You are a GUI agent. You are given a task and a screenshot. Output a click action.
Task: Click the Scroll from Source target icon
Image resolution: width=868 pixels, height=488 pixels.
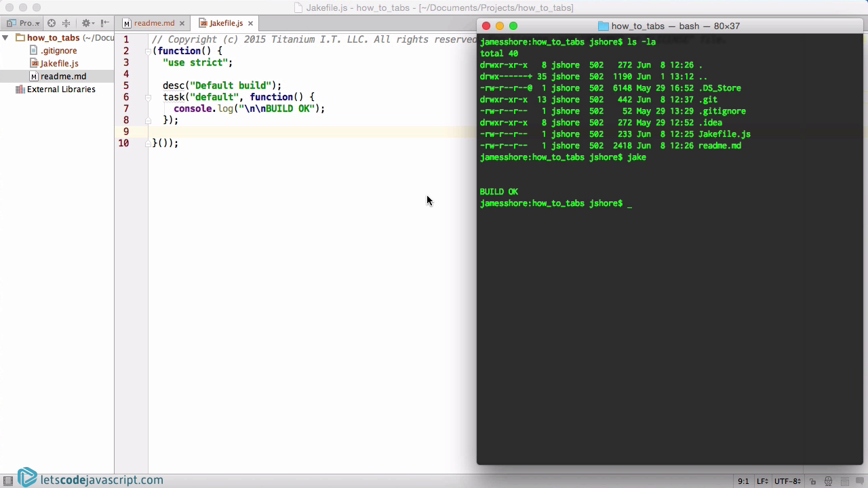click(52, 23)
